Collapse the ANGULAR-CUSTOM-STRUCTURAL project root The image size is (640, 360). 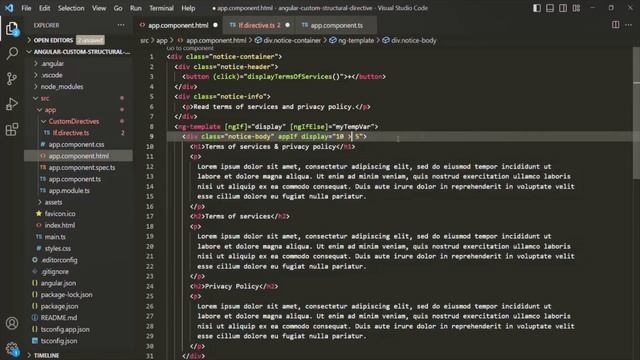point(78,52)
